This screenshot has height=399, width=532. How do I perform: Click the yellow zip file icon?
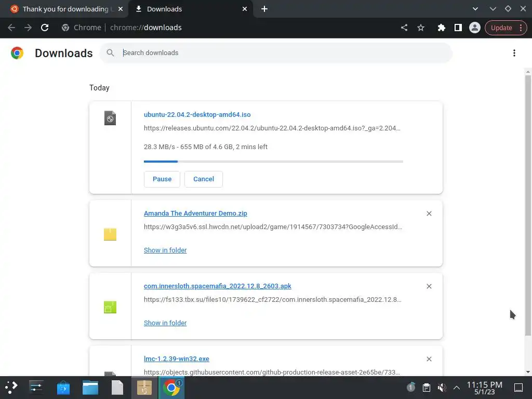[110, 234]
